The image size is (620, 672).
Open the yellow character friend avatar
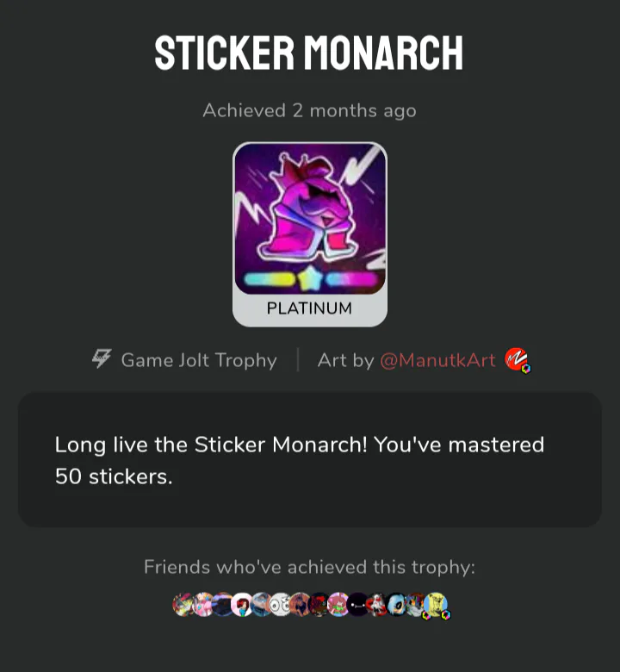click(436, 605)
